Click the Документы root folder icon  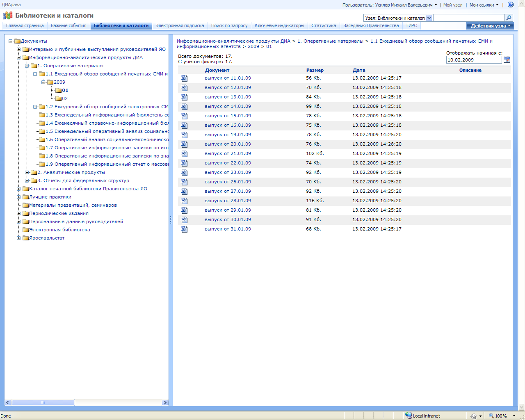(x=18, y=41)
